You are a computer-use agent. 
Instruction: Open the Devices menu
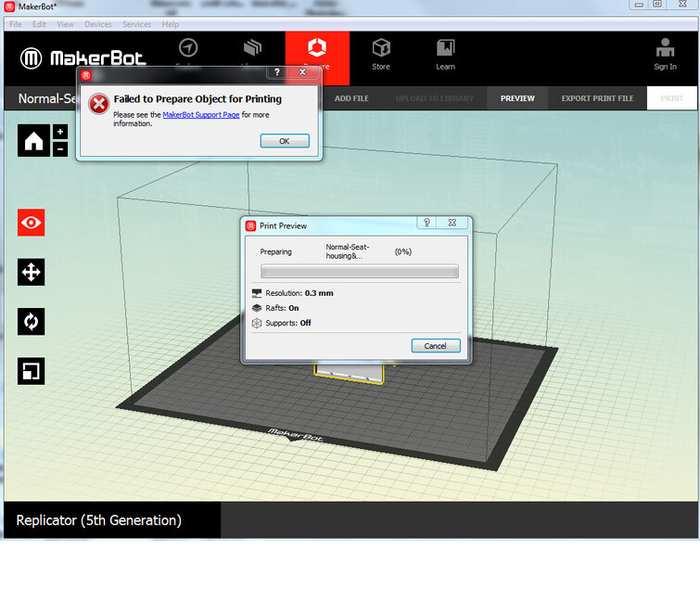(x=98, y=24)
